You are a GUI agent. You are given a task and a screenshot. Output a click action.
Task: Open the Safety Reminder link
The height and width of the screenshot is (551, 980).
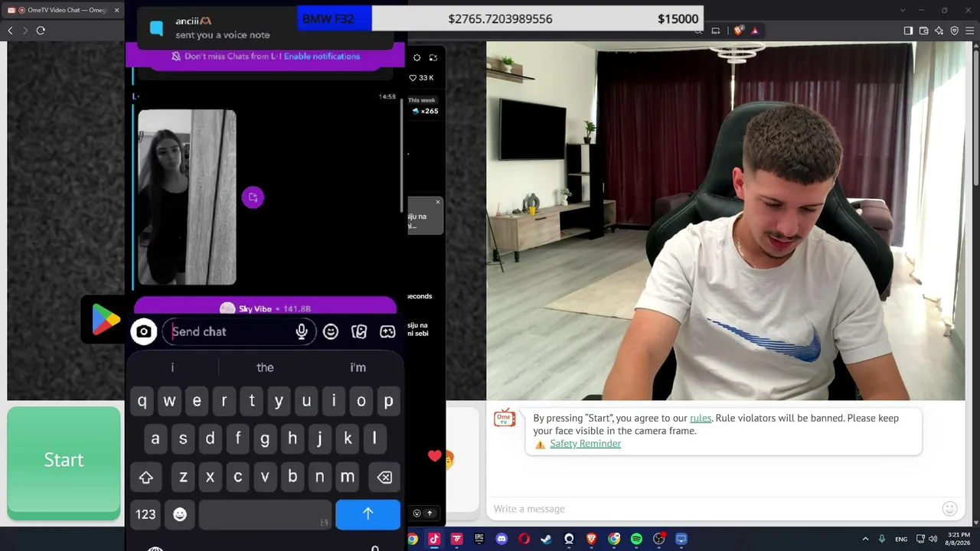585,444
